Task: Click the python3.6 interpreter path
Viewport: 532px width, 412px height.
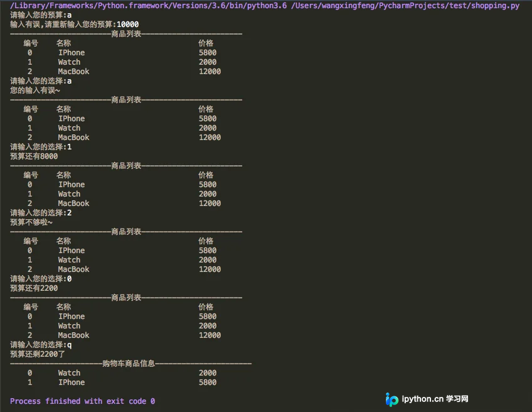Action: click(148, 6)
